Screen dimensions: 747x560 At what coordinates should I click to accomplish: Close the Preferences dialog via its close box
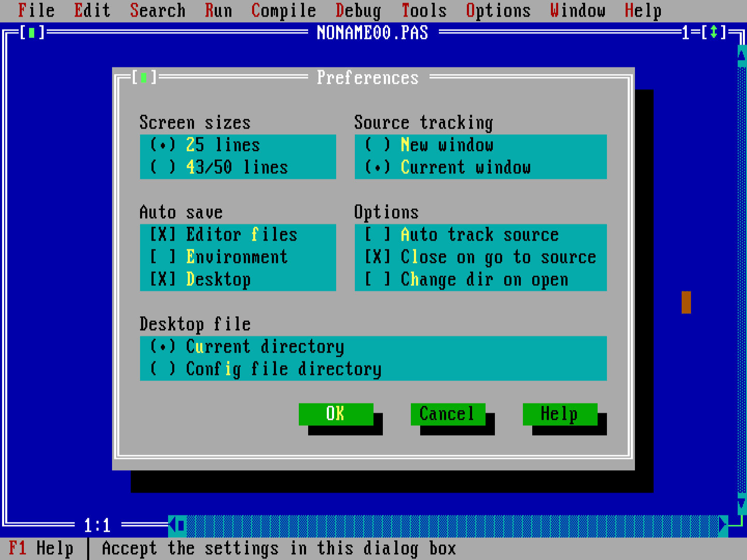144,78
